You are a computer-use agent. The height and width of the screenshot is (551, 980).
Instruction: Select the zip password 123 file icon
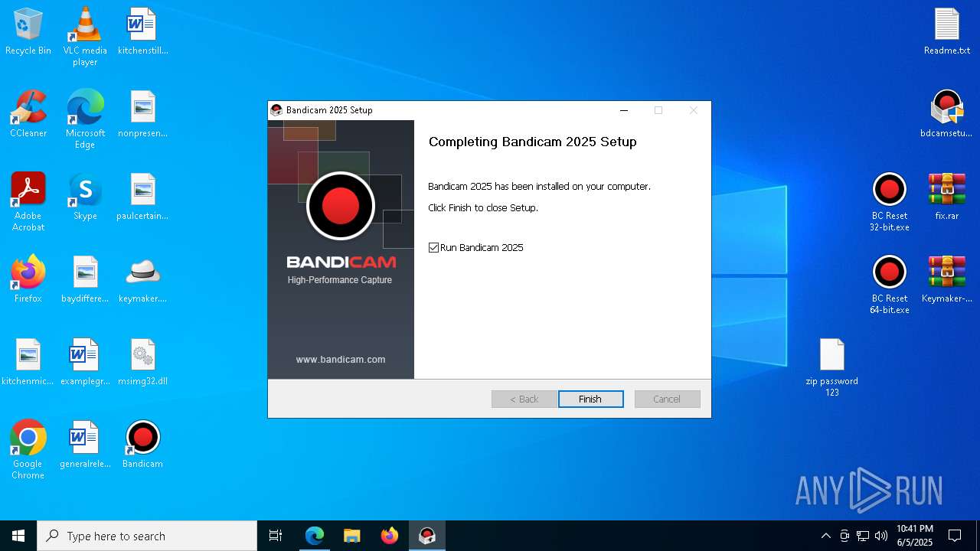(832, 367)
